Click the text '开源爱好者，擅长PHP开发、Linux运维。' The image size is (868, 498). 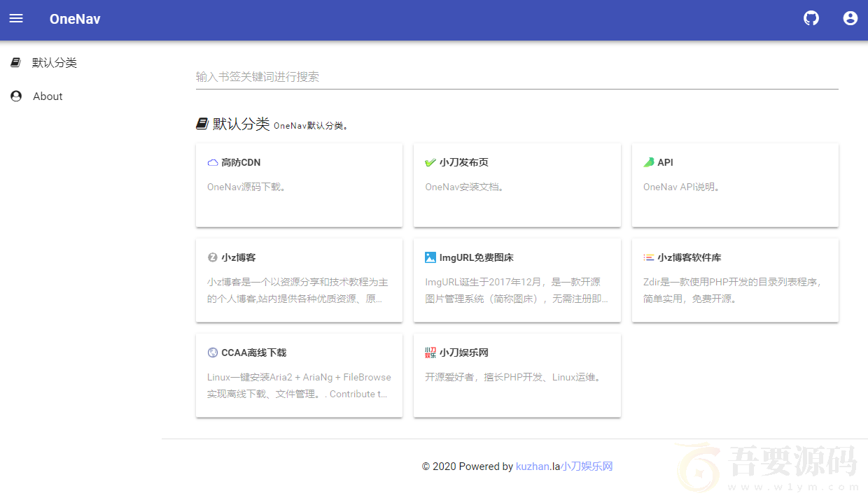[x=514, y=377]
